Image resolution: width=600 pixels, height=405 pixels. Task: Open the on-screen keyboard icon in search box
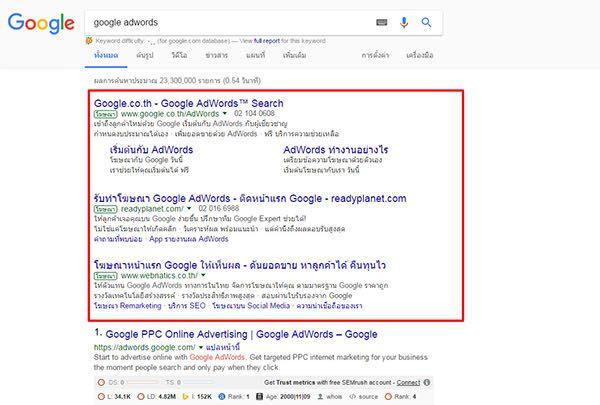(x=382, y=23)
